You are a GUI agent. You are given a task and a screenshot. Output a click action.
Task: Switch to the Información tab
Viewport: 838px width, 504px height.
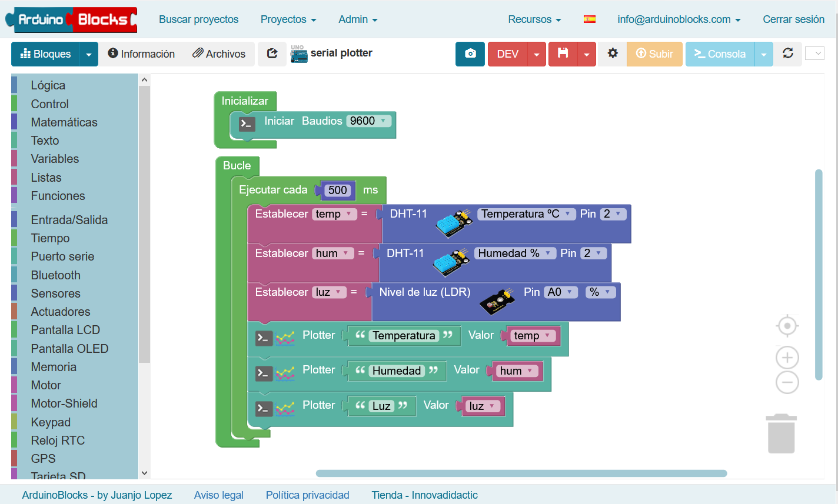tap(141, 54)
